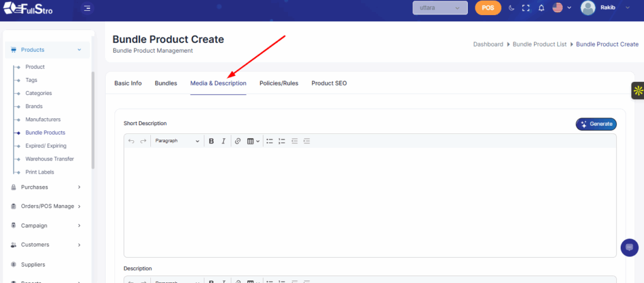Collapse sidebar using the hamburger menu icon
Screen dimensions: 644x283
coord(87,8)
